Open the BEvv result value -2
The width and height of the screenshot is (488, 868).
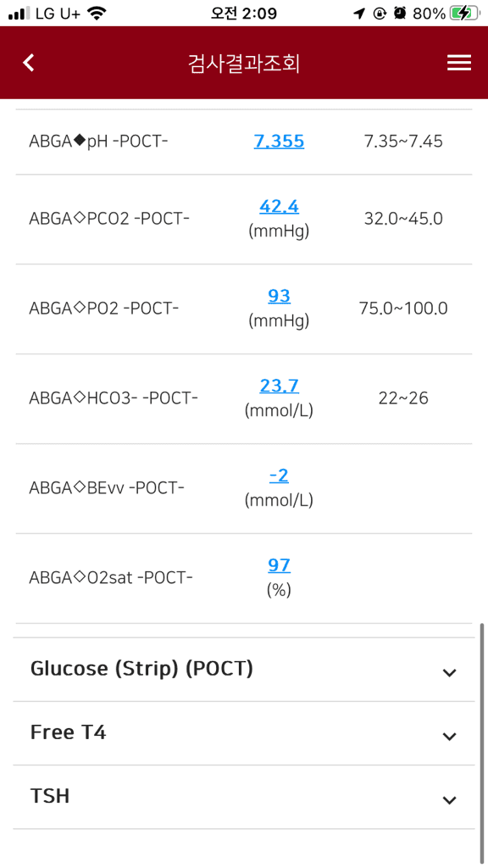click(279, 476)
